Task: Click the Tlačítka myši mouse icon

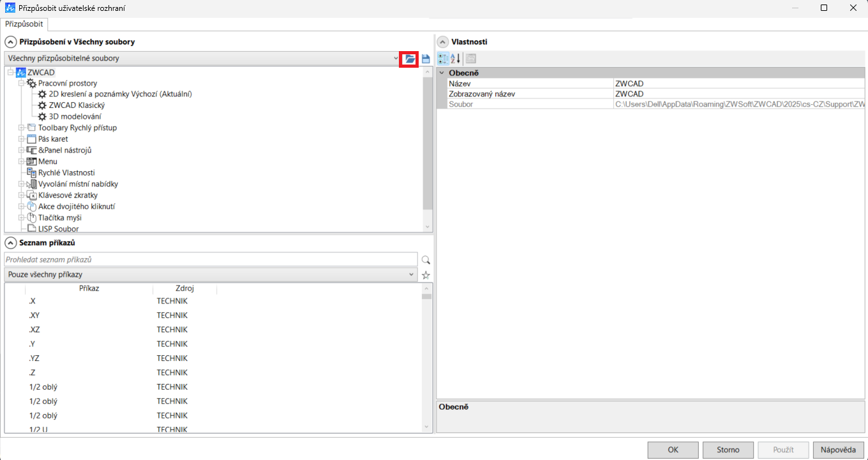Action: click(32, 218)
